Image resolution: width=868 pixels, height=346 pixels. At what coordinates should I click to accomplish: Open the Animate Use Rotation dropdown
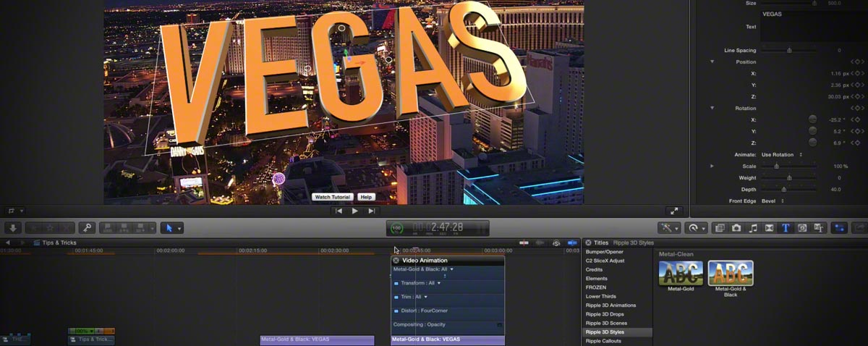(783, 154)
